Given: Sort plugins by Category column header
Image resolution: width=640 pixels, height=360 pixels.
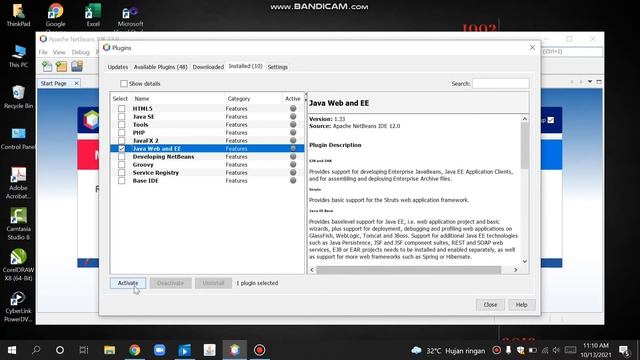Looking at the screenshot, I should (253, 99).
